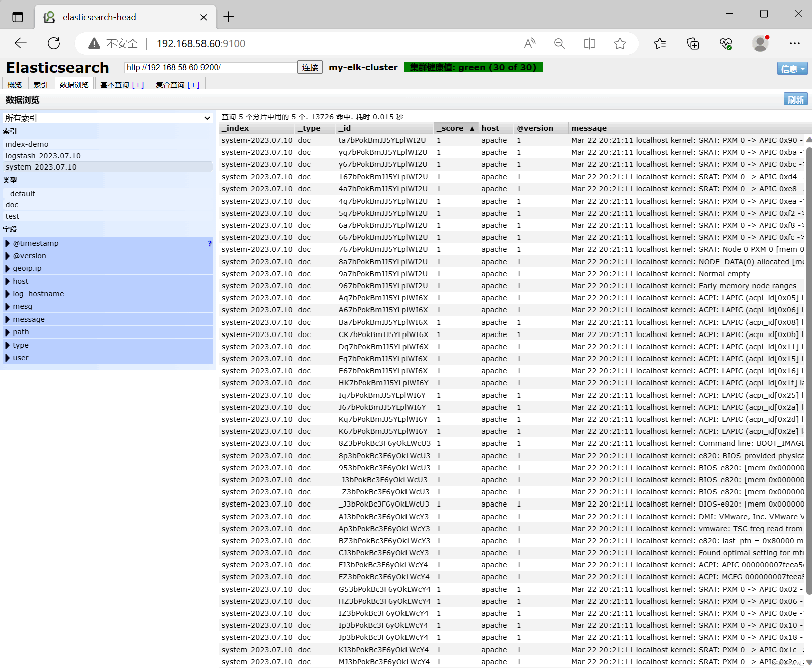Click the 刷新 refresh button
812x671 pixels.
tap(796, 99)
